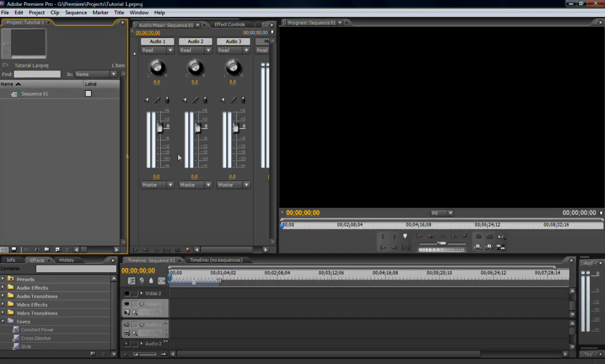Open the Read automation dropdown for Audio 1
The height and width of the screenshot is (364, 605).
tap(171, 50)
